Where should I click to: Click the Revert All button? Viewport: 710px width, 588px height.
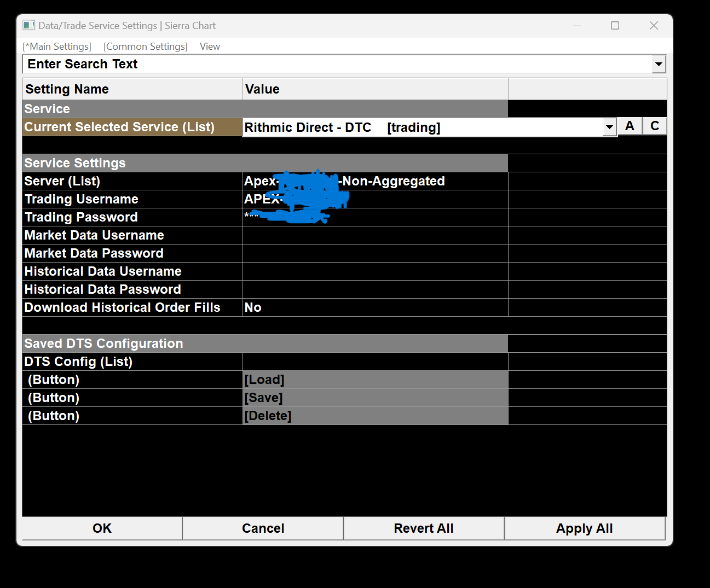tap(424, 528)
